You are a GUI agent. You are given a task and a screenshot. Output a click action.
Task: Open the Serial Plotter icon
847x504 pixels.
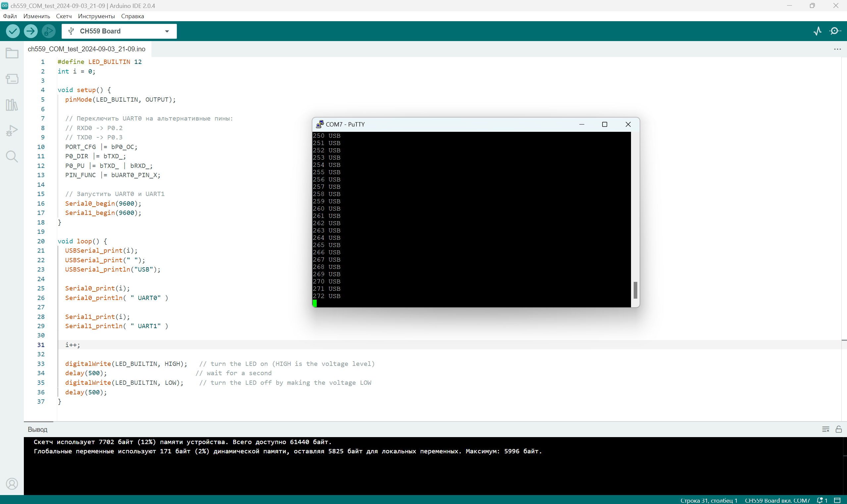pyautogui.click(x=818, y=31)
